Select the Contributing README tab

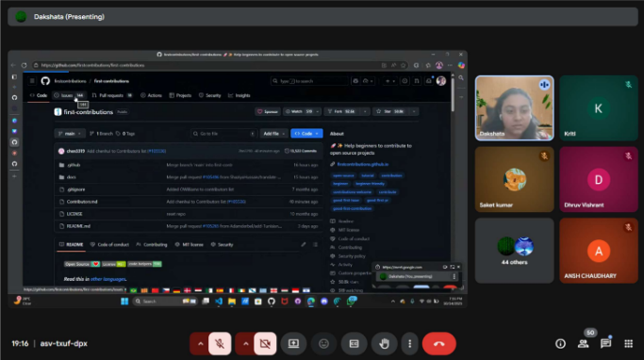[x=152, y=245]
